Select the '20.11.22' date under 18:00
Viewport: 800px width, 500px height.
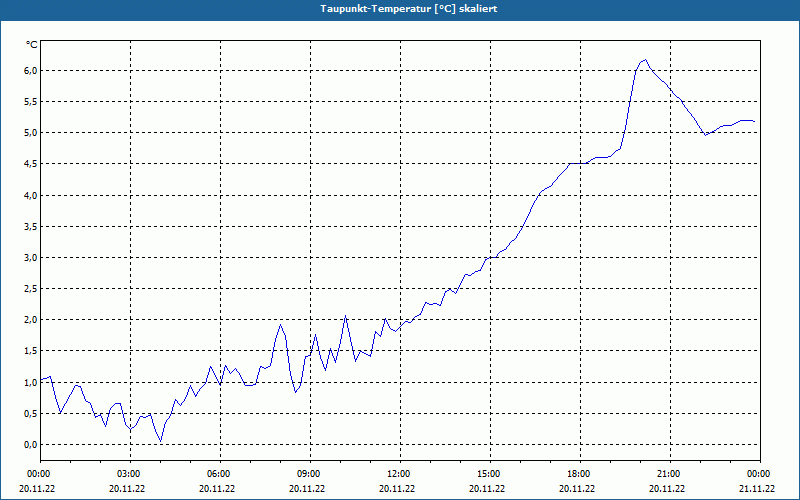point(577,489)
